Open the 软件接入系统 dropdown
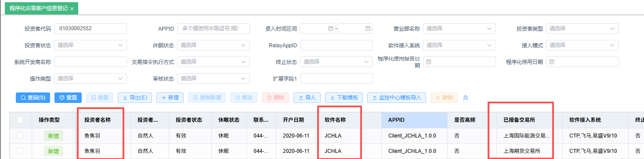The height and width of the screenshot is (159, 644). click(x=459, y=45)
